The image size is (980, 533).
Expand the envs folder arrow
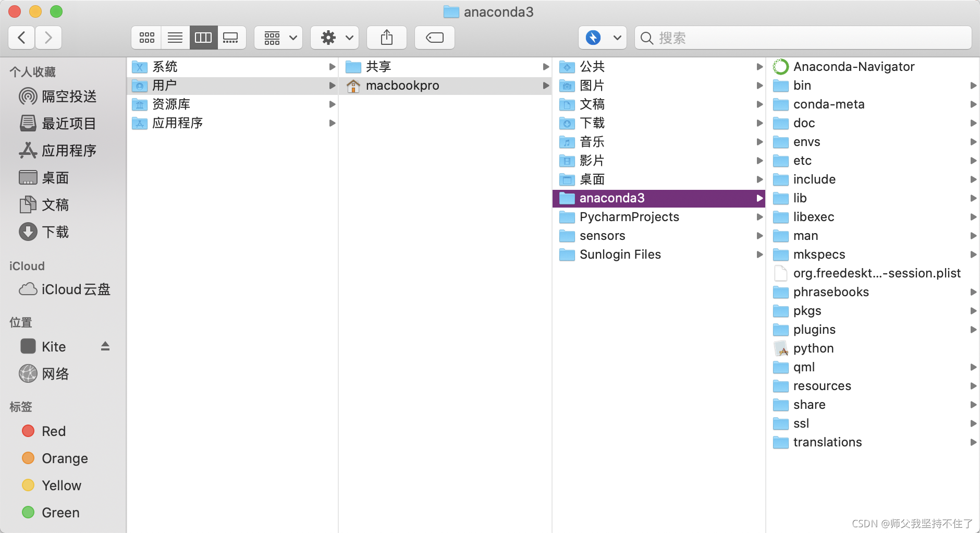coord(973,142)
